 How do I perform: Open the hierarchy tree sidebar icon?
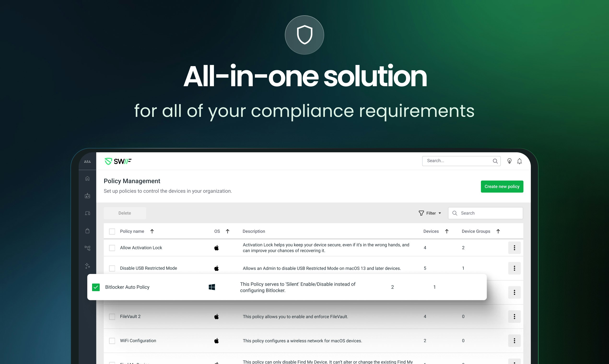coord(88,248)
